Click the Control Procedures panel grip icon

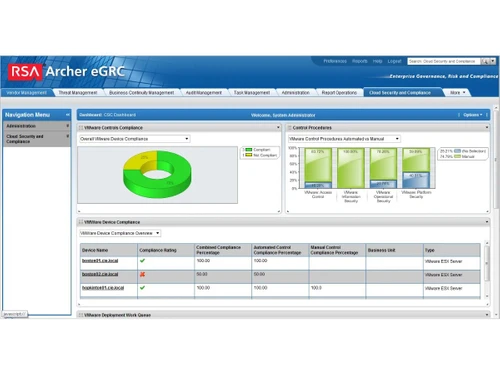click(x=289, y=128)
